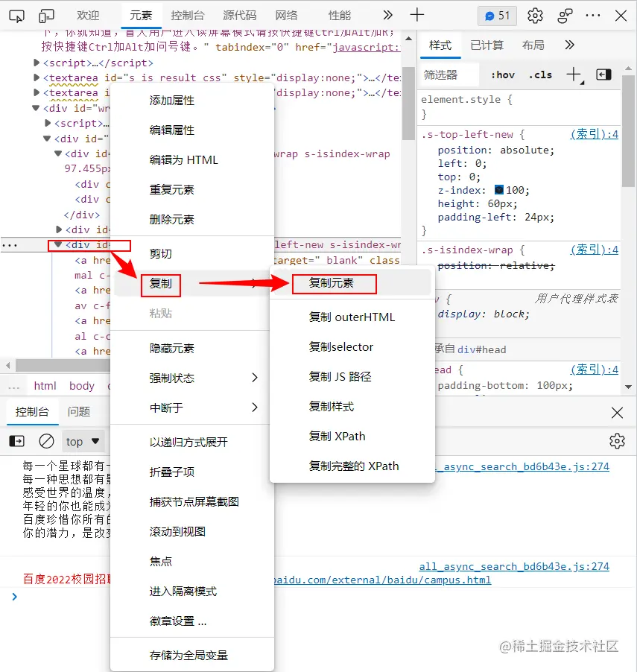The image size is (637, 672).
Task: Enable the :hov pseudo-class toggle
Action: tap(503, 75)
